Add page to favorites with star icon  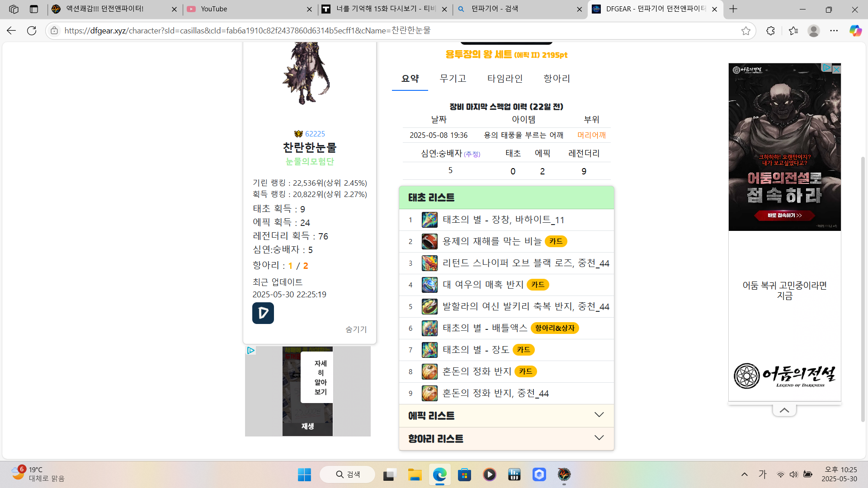745,31
